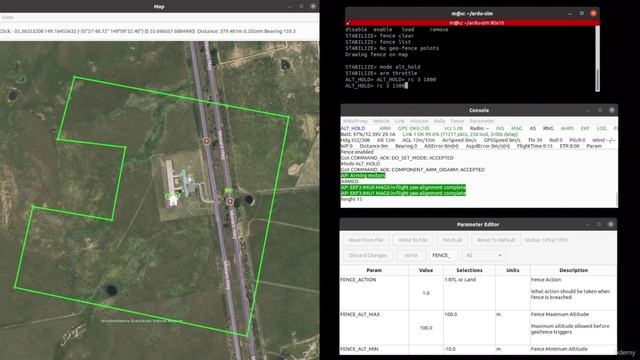The height and width of the screenshot is (360, 640).
Task: Close the Parameter Editor window
Action: coord(611,224)
